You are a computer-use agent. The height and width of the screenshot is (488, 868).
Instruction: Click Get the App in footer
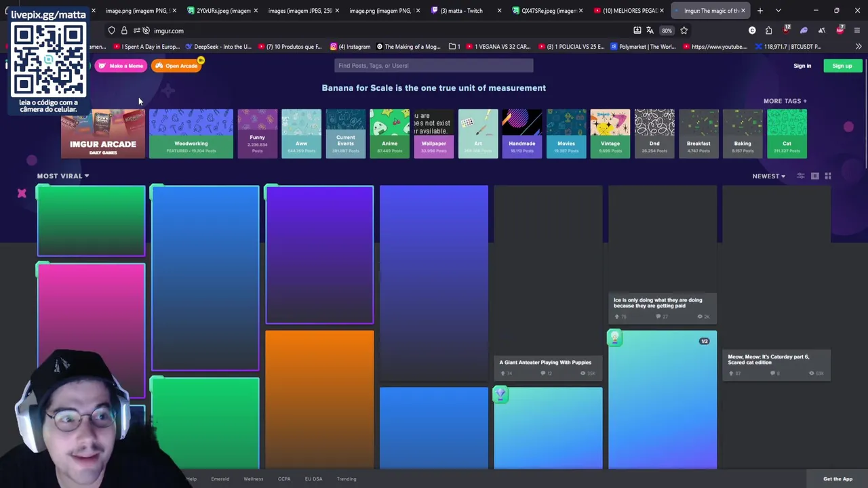pyautogui.click(x=837, y=479)
